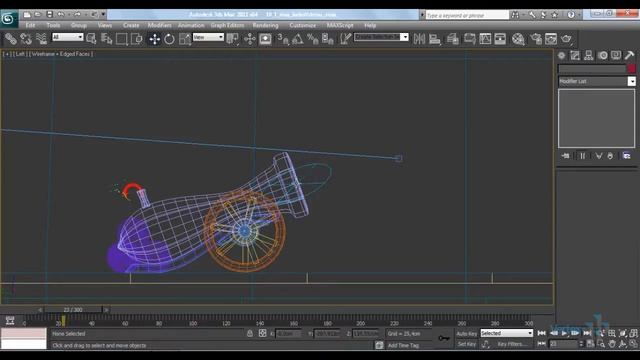Screen dimensions: 640x360
Task: Open Edit Named Selection Sets
Action: click(345, 39)
